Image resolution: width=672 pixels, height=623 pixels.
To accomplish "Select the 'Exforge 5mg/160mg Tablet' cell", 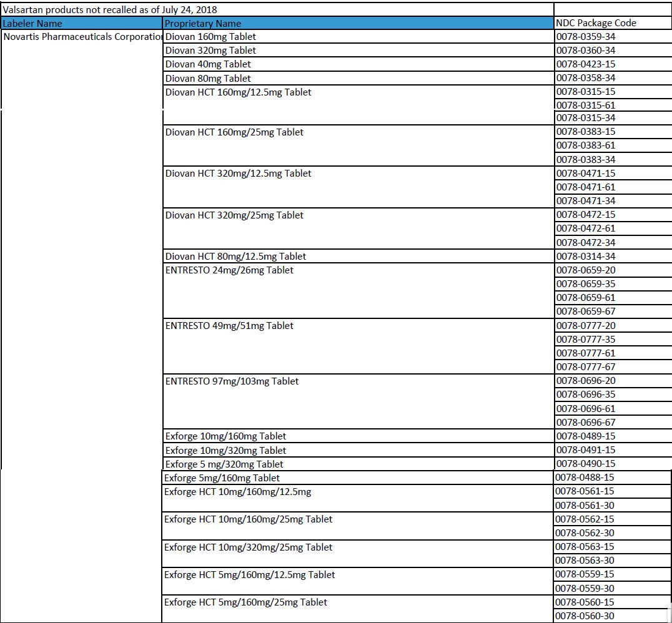I will (357, 478).
